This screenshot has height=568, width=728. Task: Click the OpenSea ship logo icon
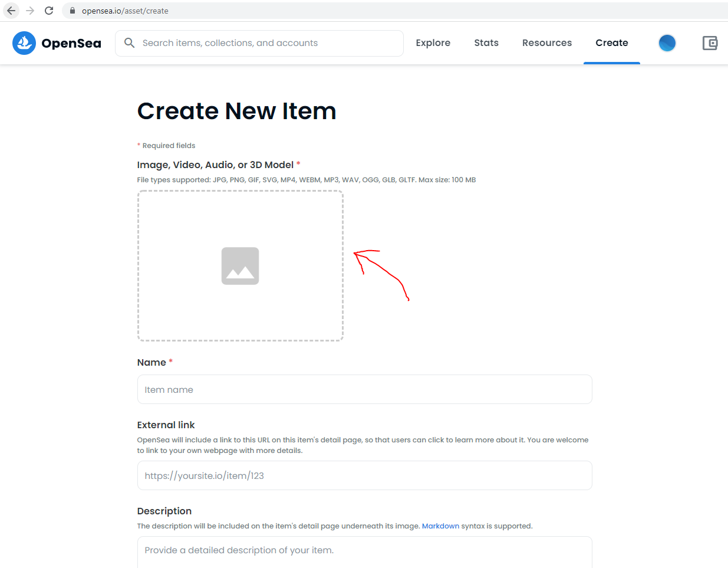tap(24, 43)
